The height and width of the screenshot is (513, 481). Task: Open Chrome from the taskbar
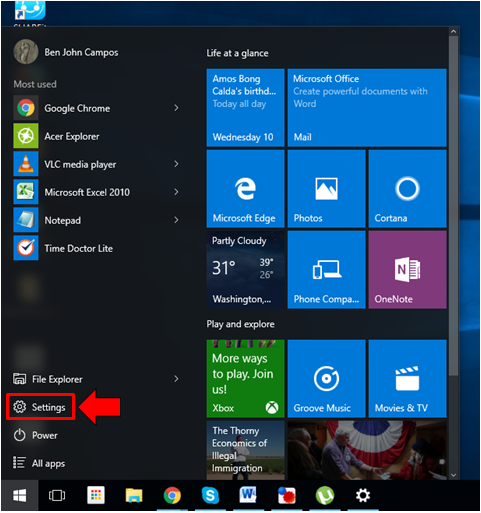tap(172, 496)
